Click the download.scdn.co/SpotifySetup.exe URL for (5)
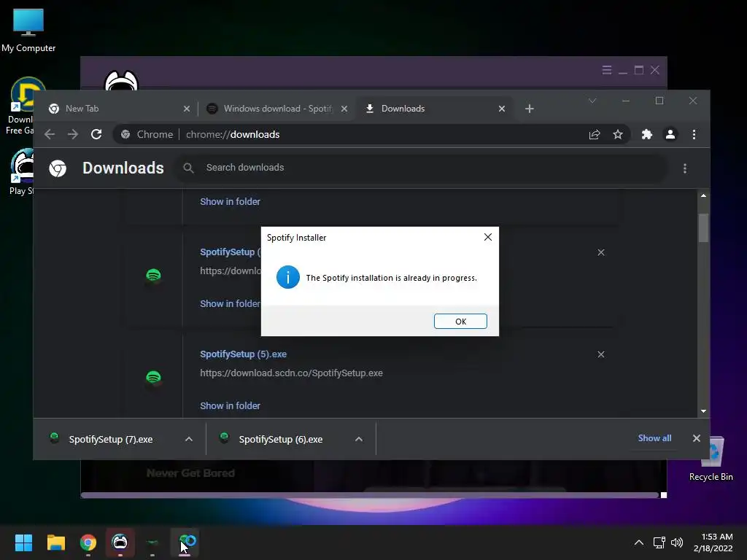 [x=291, y=373]
